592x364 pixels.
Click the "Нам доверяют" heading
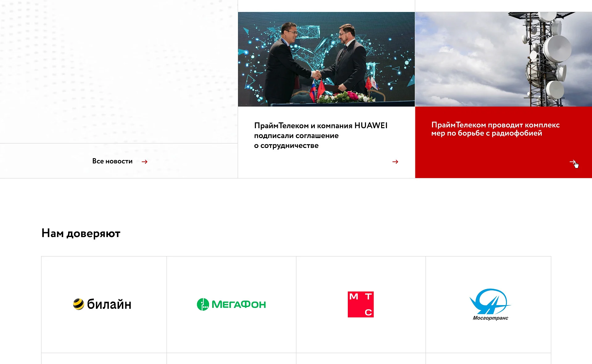(x=81, y=233)
